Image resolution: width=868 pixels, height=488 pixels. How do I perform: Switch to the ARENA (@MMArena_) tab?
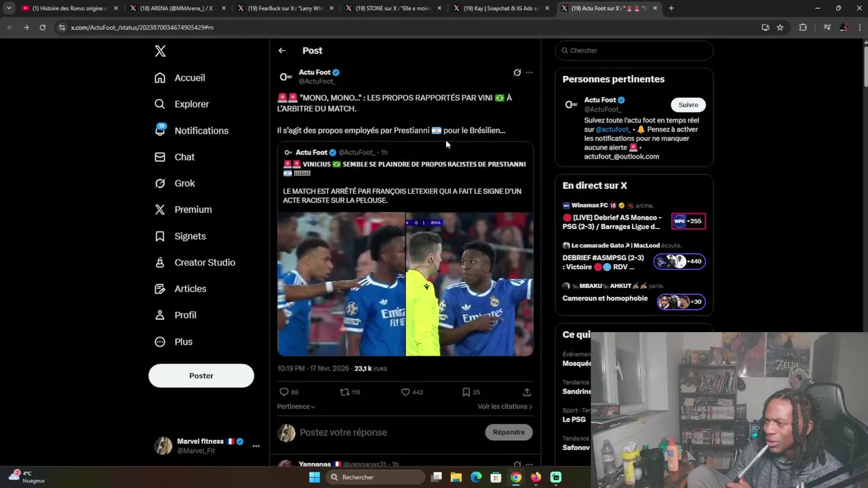[177, 8]
